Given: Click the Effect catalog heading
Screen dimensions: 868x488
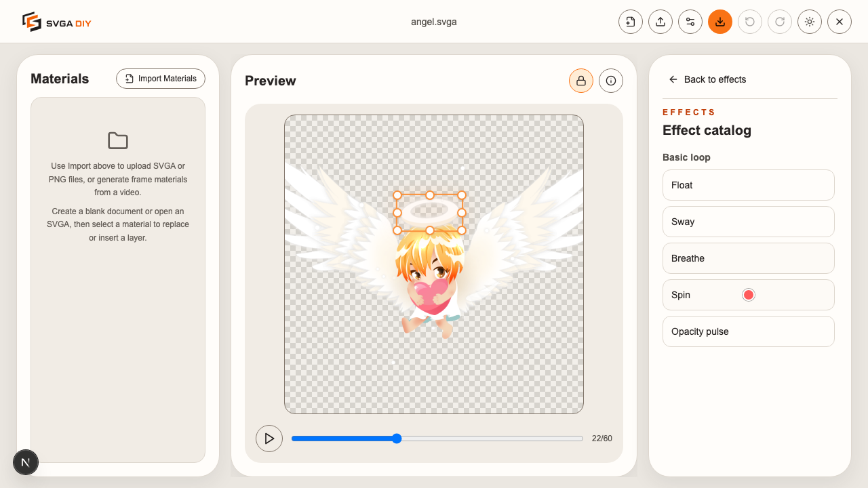Looking at the screenshot, I should click(707, 130).
